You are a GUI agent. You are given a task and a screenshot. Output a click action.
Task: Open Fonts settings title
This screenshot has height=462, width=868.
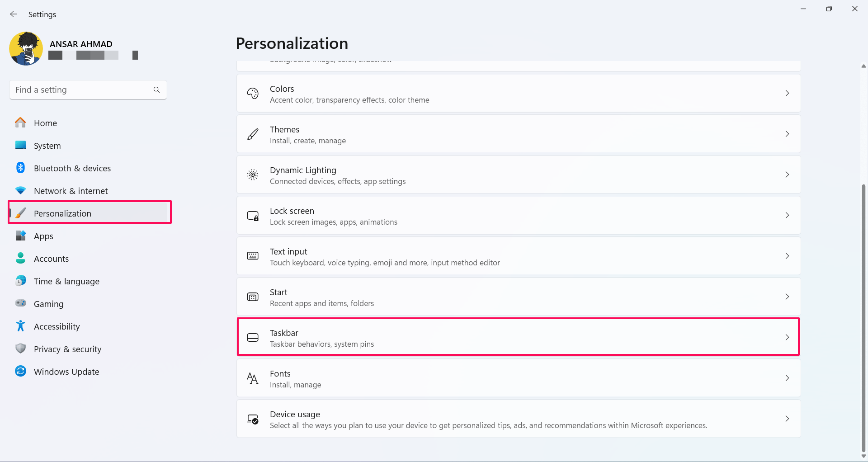coord(280,373)
